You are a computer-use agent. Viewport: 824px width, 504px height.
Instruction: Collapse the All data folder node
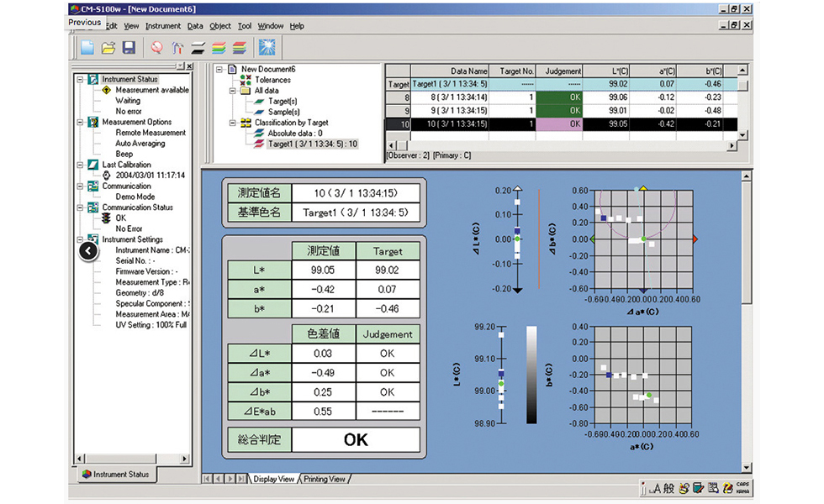coord(232,91)
